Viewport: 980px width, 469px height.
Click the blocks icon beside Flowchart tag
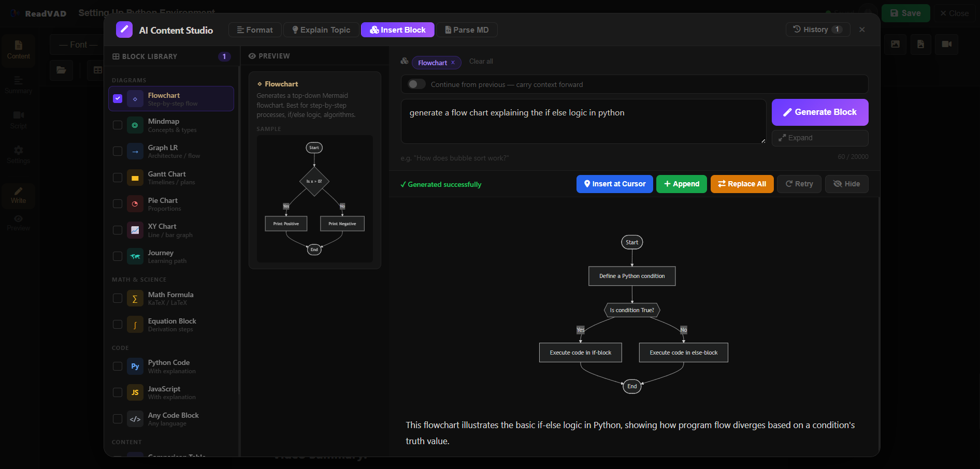tap(405, 61)
